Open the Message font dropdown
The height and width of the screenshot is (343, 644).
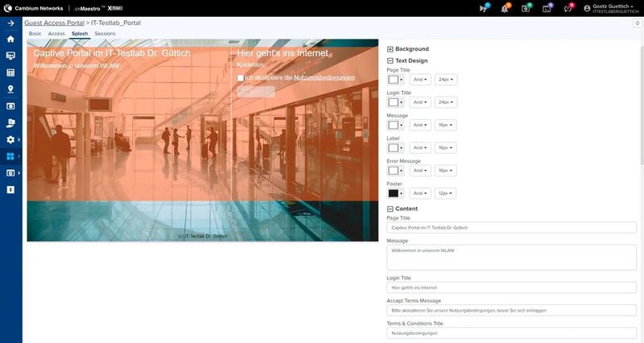[x=420, y=125]
